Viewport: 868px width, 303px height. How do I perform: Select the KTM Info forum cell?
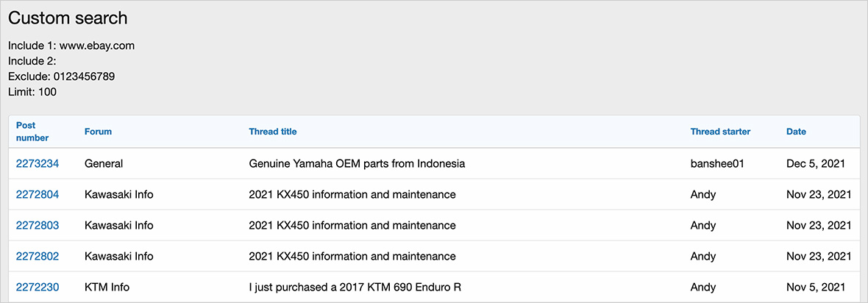107,288
